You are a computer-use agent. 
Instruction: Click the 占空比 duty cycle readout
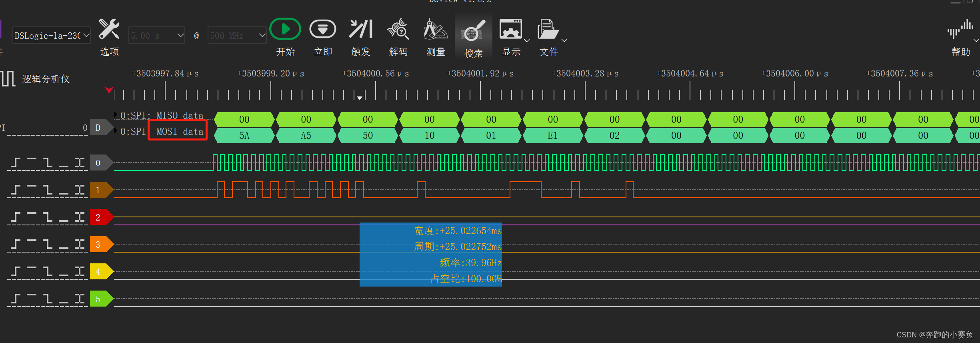click(x=466, y=279)
